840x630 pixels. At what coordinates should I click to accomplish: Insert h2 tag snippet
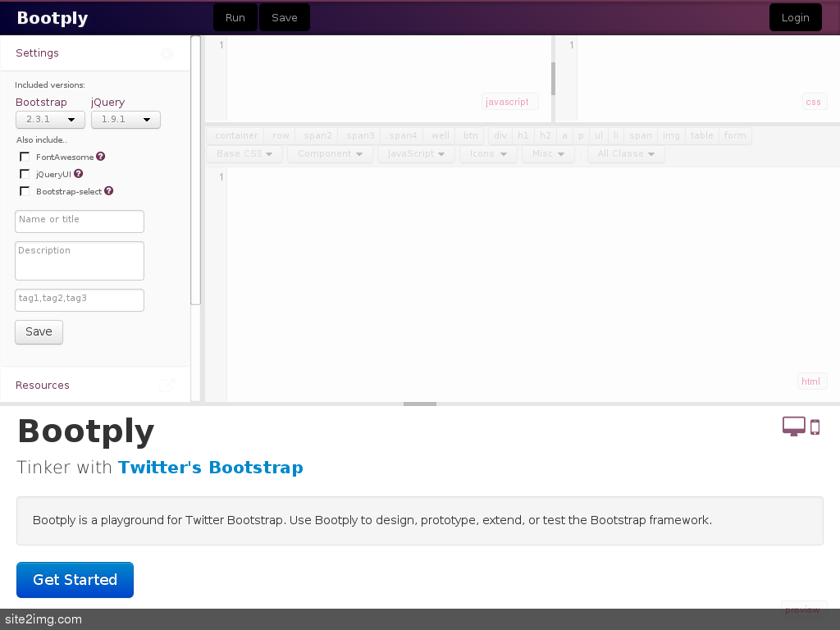pyautogui.click(x=546, y=135)
